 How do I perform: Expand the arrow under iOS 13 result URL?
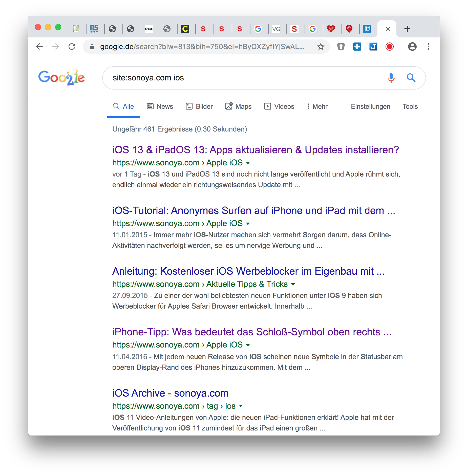coord(248,163)
